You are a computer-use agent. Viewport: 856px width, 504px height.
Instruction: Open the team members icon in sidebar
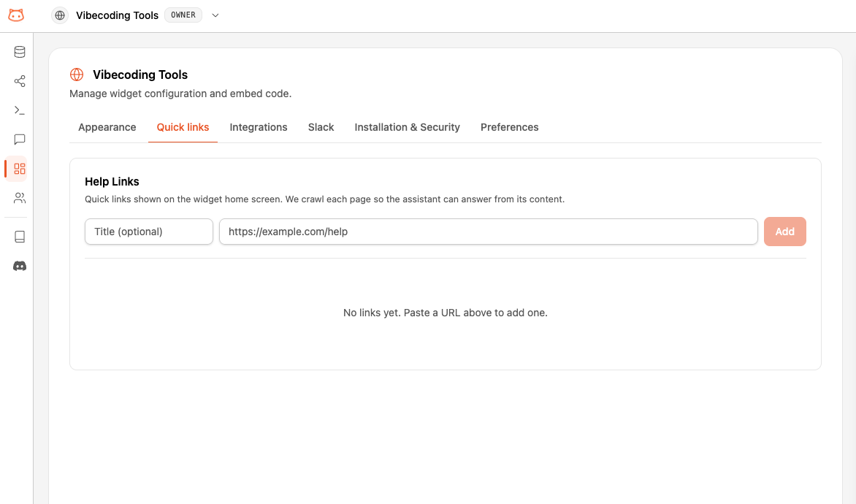pyautogui.click(x=20, y=198)
